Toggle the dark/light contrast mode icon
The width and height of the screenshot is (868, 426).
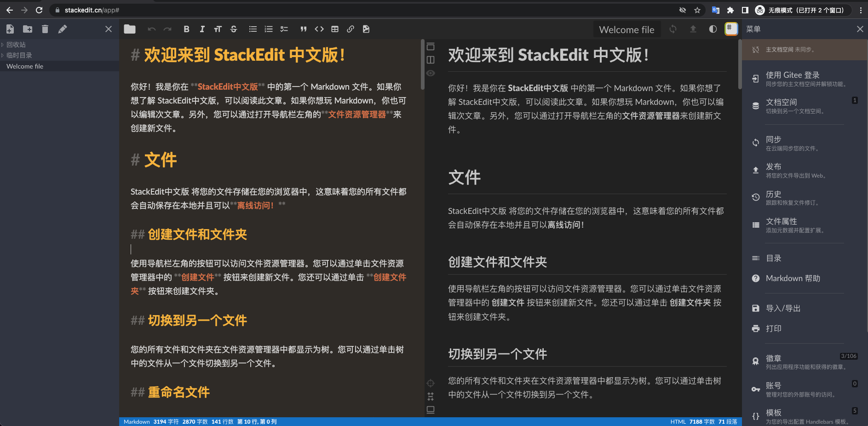tap(712, 29)
